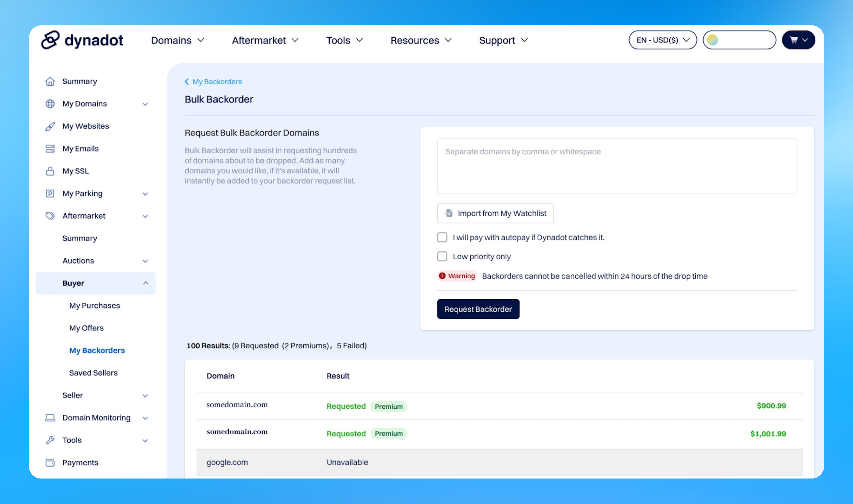Click the My Parking icon

(50, 194)
